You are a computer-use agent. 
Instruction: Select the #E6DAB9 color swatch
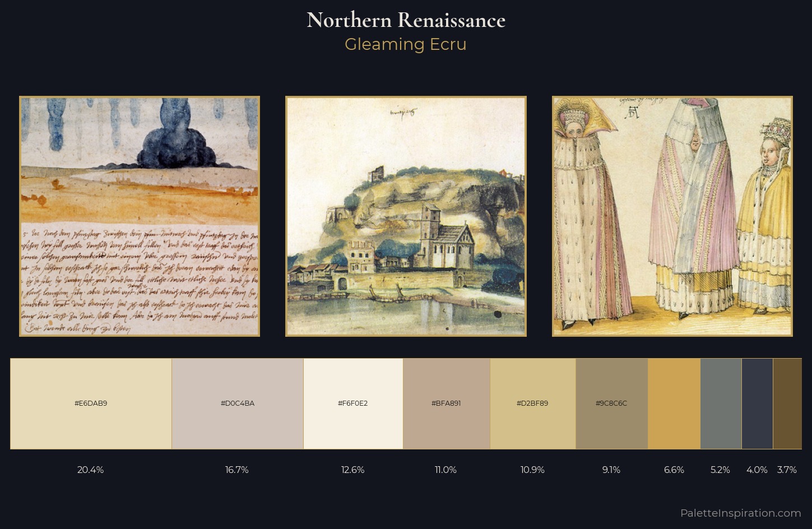[x=91, y=403]
